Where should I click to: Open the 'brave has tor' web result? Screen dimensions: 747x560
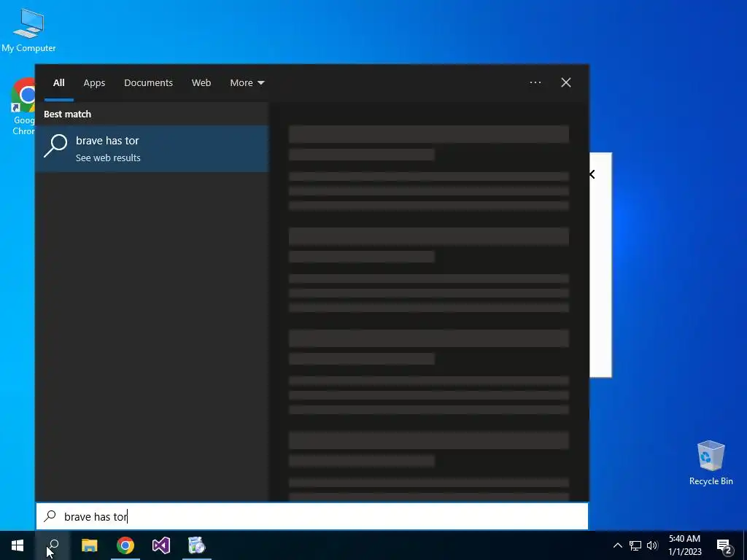(x=152, y=149)
